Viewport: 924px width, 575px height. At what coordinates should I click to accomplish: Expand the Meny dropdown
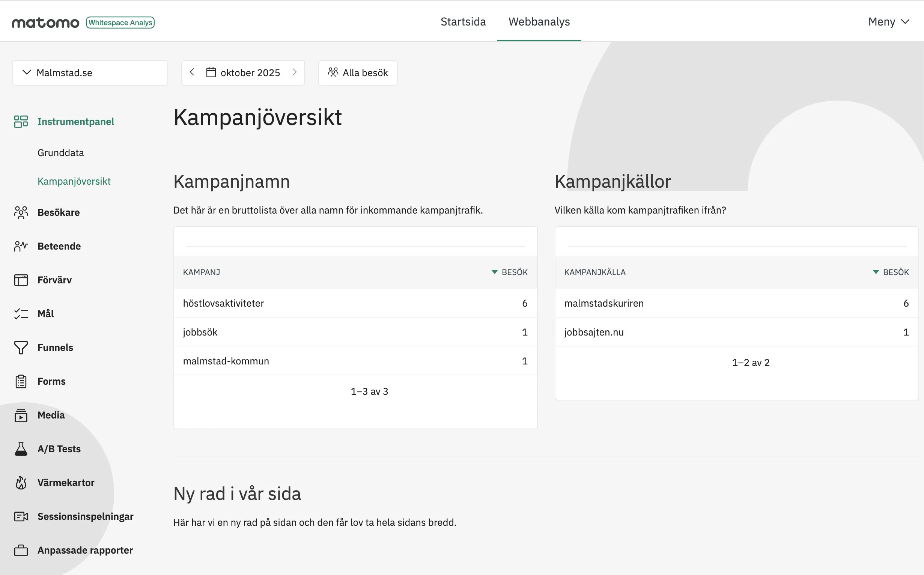889,22
